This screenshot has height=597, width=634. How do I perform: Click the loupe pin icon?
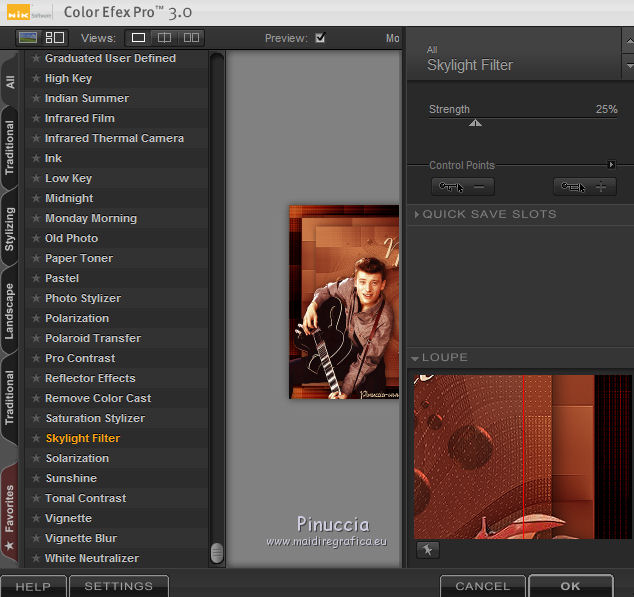427,550
